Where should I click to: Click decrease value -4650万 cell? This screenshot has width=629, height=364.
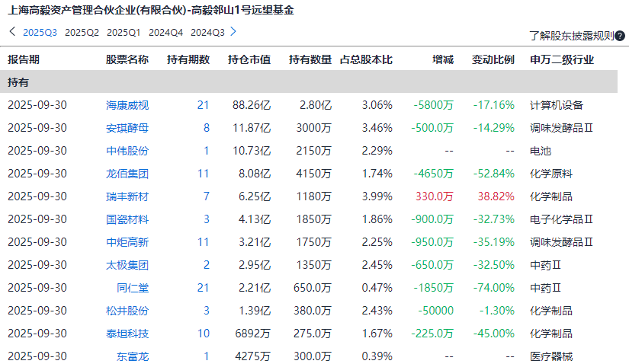coord(434,174)
